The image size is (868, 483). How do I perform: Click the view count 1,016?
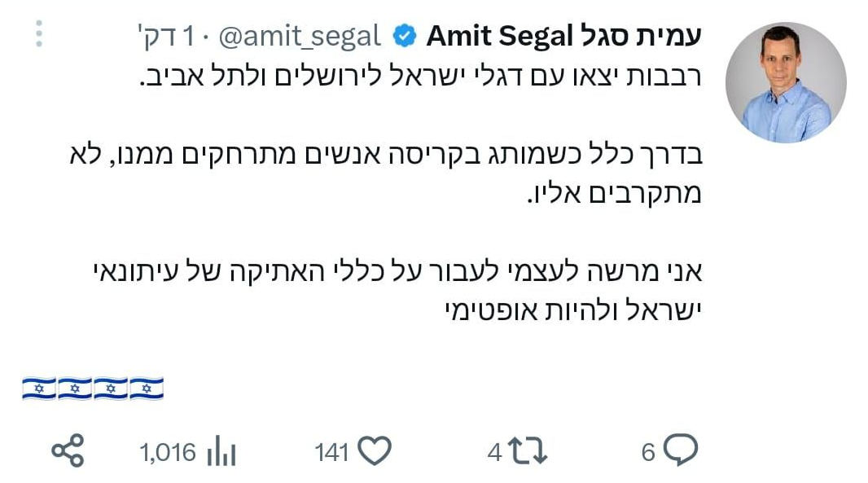[169, 452]
